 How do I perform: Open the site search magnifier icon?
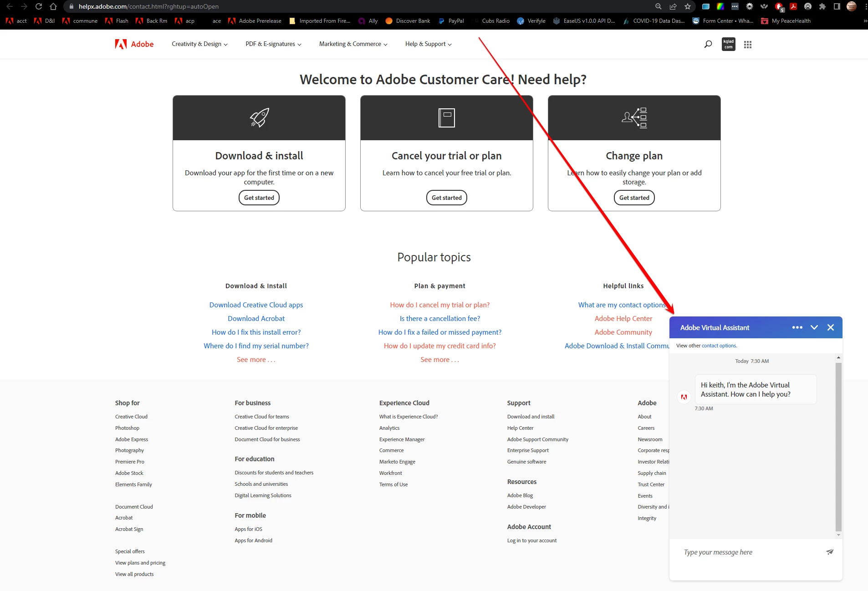point(708,44)
